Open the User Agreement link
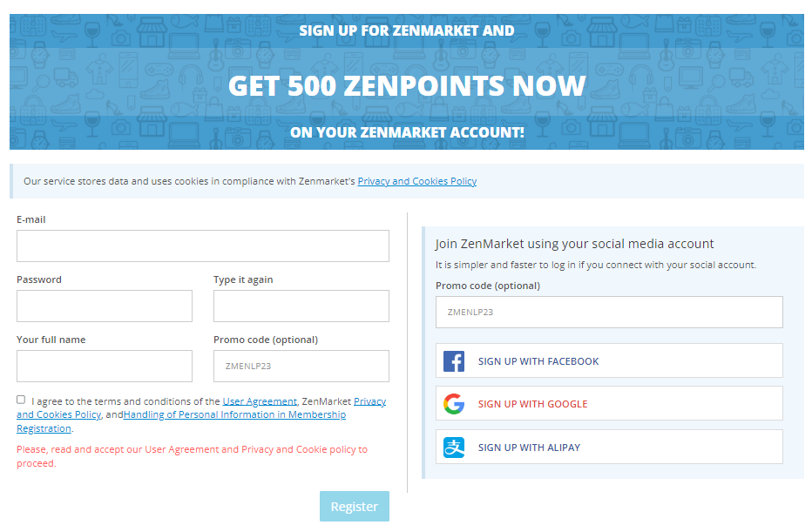 (x=260, y=401)
